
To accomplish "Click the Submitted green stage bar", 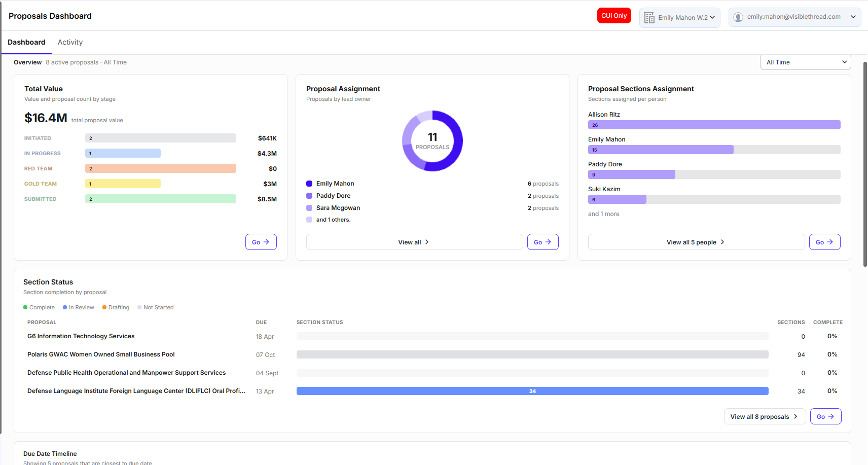I will click(x=161, y=199).
